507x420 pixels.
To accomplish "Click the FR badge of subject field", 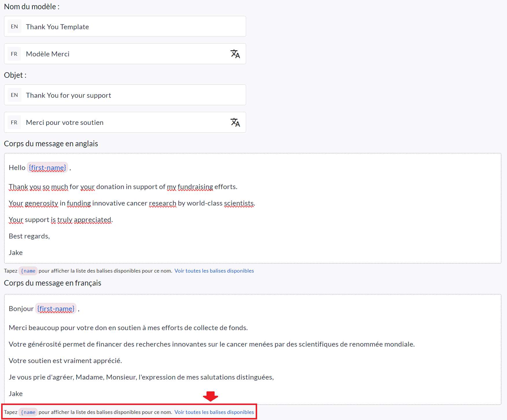I will 14,123.
